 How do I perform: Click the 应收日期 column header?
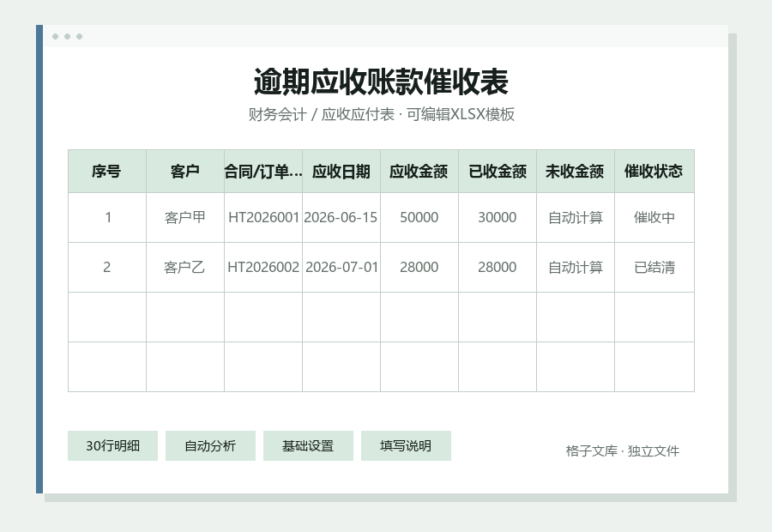341,172
